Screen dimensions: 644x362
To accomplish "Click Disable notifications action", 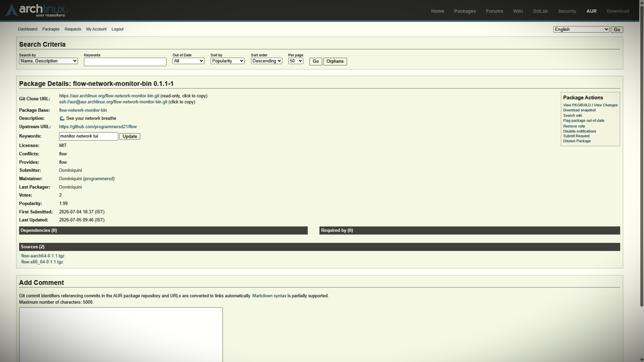I will pyautogui.click(x=580, y=131).
